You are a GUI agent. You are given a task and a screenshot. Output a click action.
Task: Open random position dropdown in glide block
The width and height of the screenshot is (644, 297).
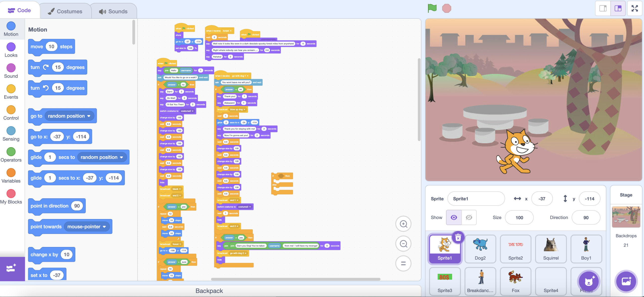click(102, 157)
